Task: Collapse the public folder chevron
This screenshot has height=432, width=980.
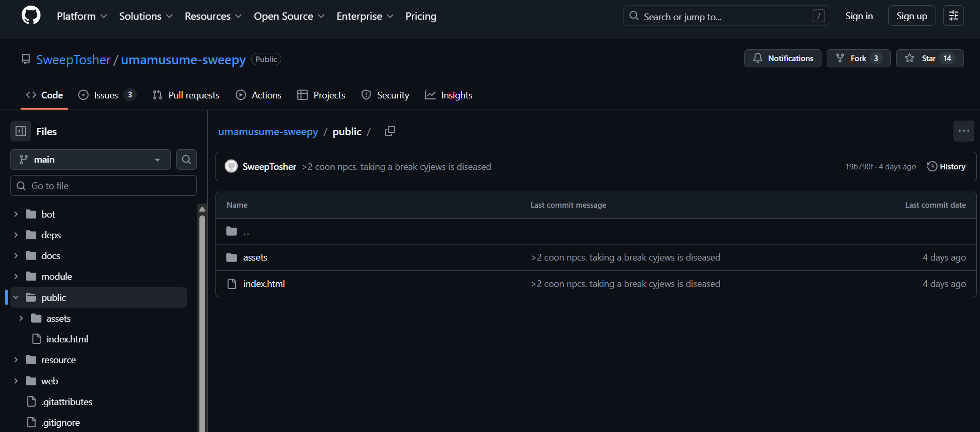Action: (x=16, y=297)
